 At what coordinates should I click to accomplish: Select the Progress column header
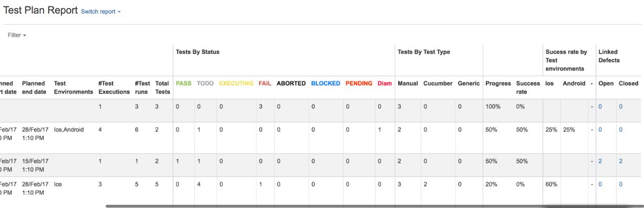pyautogui.click(x=498, y=84)
